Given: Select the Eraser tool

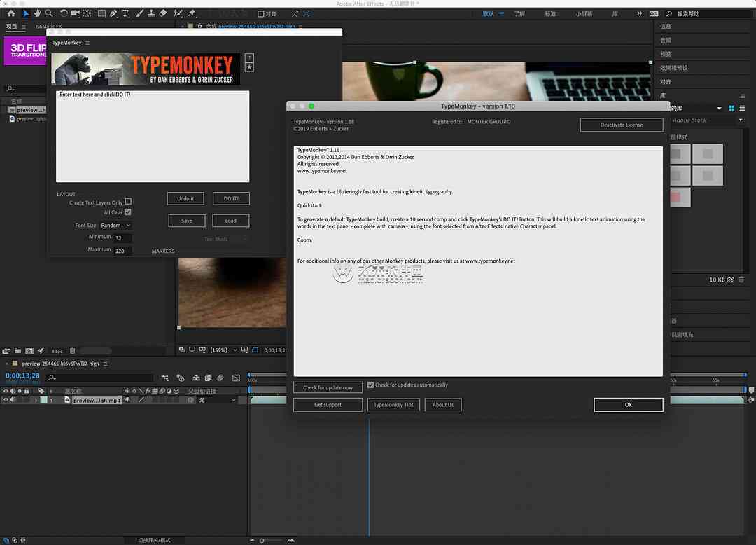Looking at the screenshot, I should tap(163, 13).
